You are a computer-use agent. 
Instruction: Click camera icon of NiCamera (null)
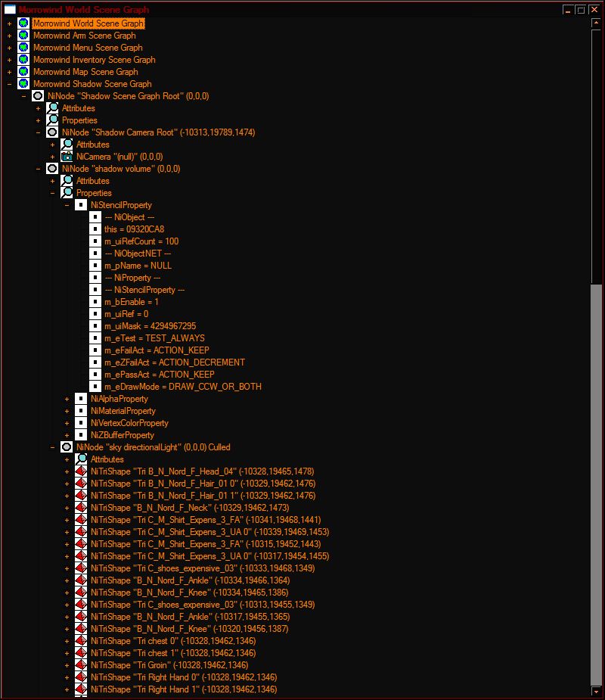pos(67,156)
